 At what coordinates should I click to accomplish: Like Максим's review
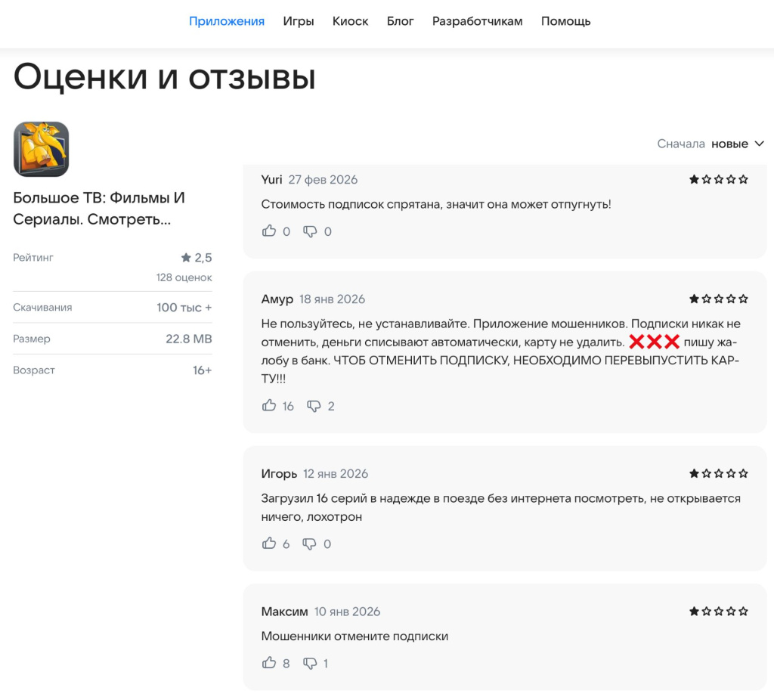coord(269,663)
